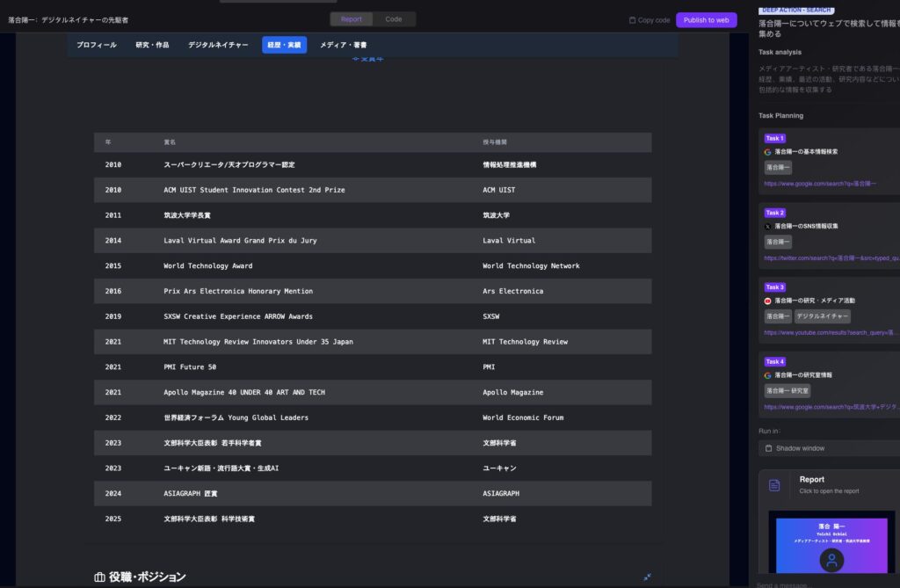
Task: Click the Send a message input field
Action: 826,584
